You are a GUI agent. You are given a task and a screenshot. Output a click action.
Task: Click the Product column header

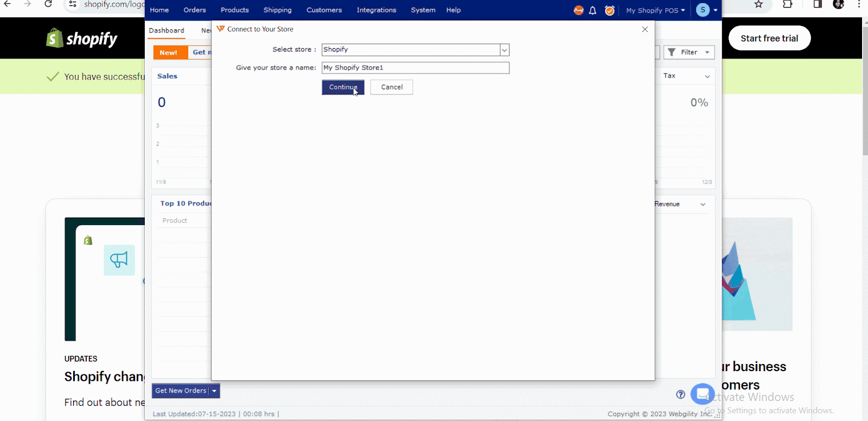coord(175,221)
